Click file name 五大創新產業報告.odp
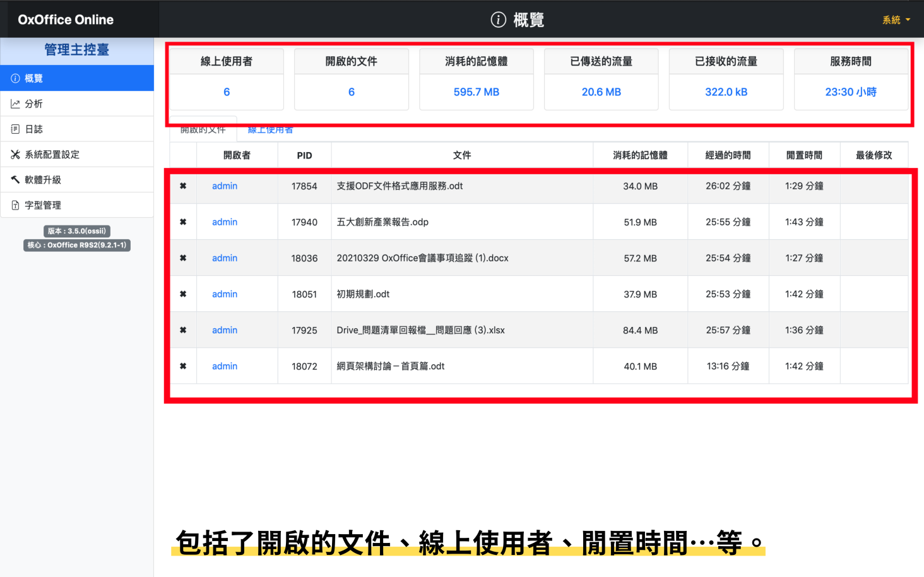The height and width of the screenshot is (577, 924). coord(382,222)
